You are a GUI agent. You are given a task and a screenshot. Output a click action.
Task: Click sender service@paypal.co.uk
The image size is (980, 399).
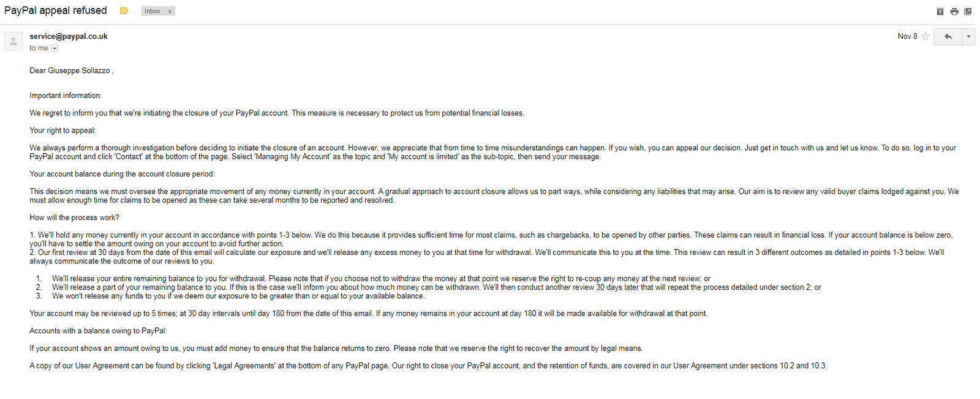69,36
